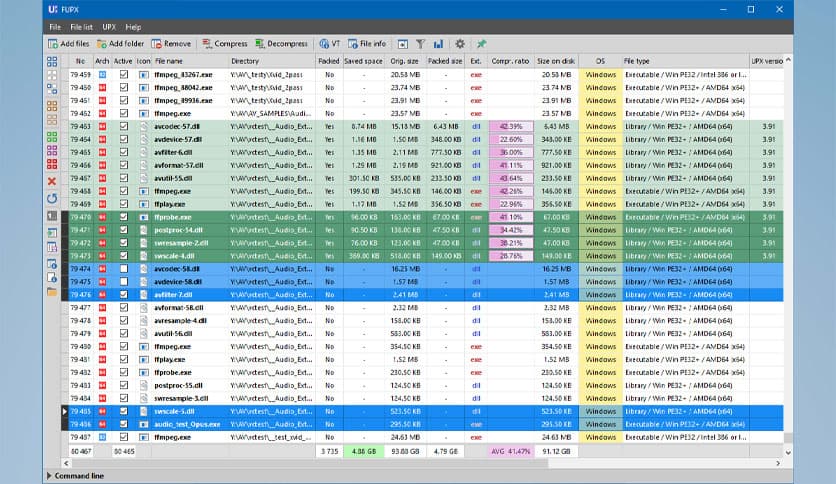Toggle Active checkbox for avfilter-7.dll
The height and width of the screenshot is (484, 836).
pos(124,294)
